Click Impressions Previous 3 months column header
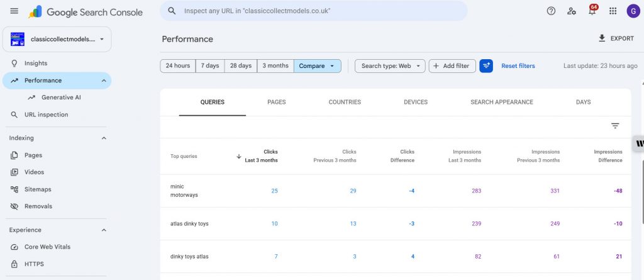This screenshot has width=644, height=280. (538, 156)
